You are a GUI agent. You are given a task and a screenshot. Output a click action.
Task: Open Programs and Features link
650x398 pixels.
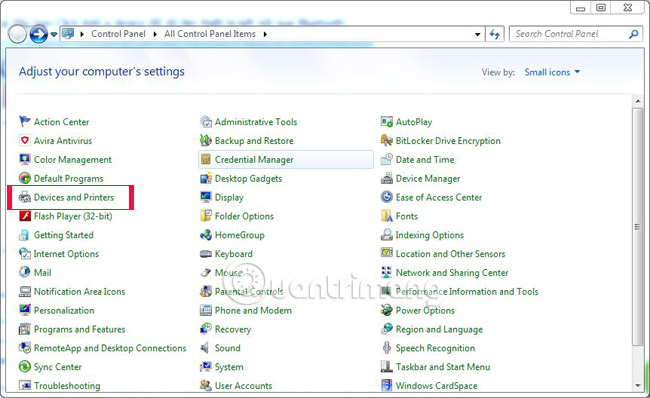click(x=79, y=329)
